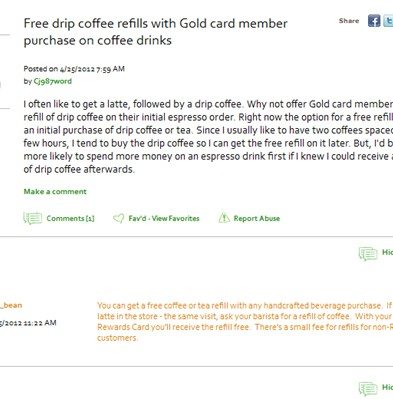
Task: Share the post via the Twitter icon
Action: pos(388,21)
